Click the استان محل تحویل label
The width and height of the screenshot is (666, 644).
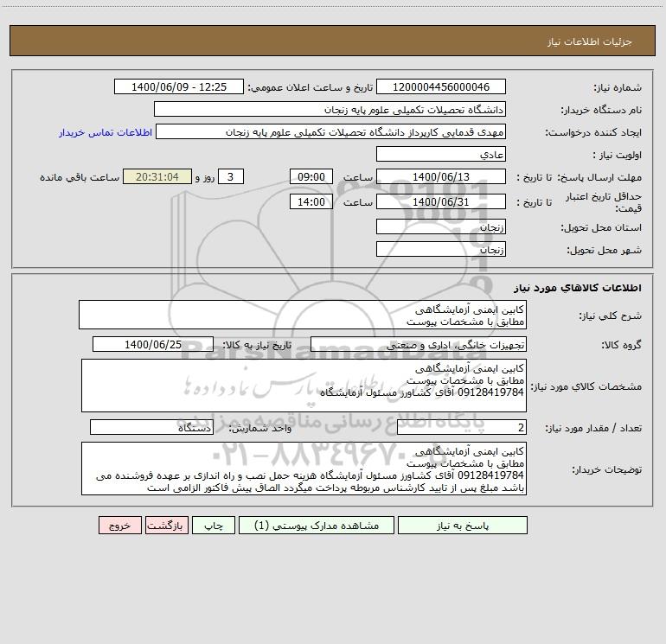601,228
